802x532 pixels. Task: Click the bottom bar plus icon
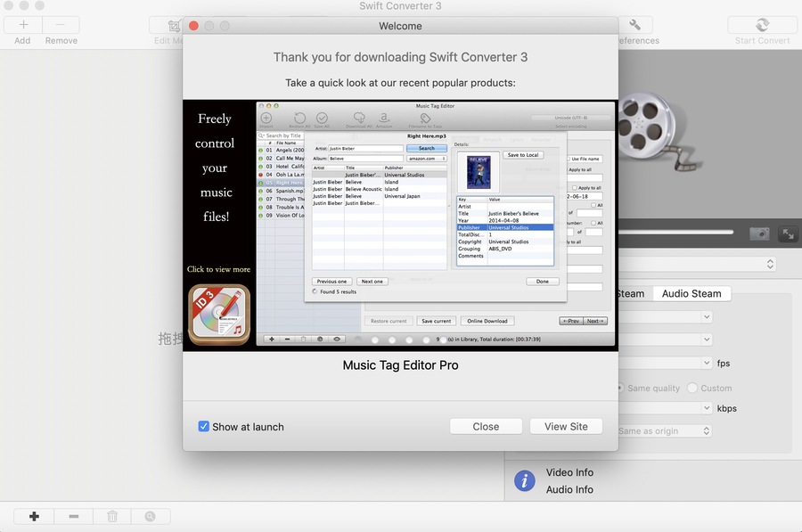click(34, 517)
